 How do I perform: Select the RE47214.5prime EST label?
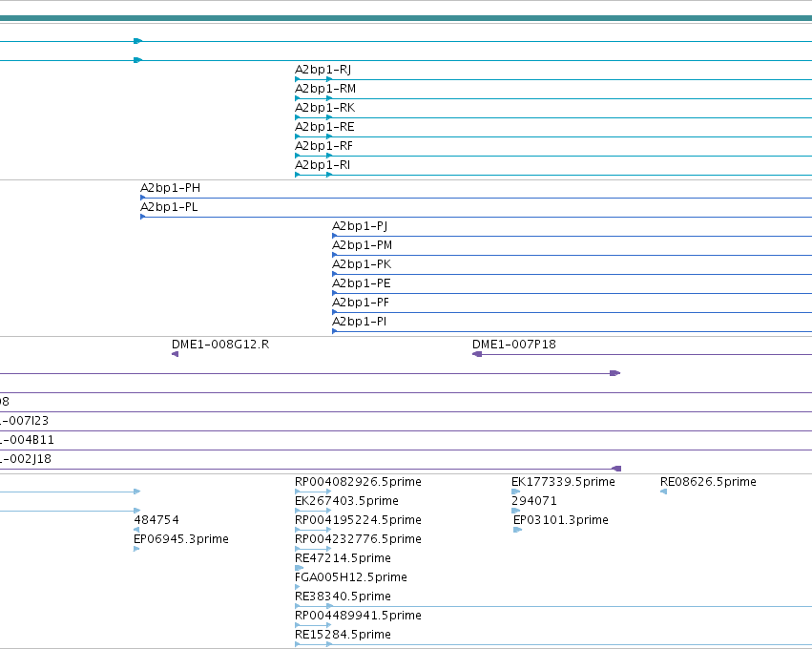coord(343,559)
